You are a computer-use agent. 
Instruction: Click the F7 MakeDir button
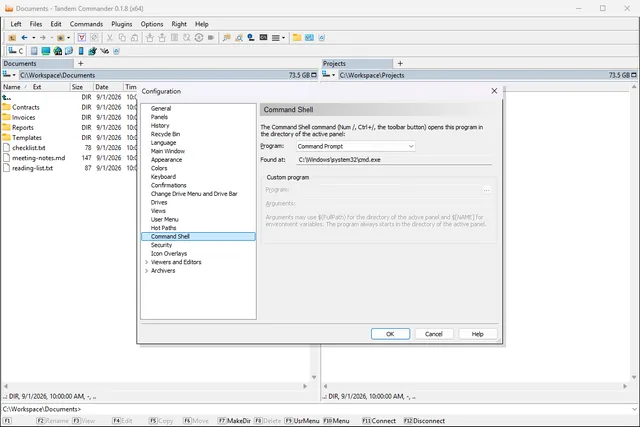234,421
